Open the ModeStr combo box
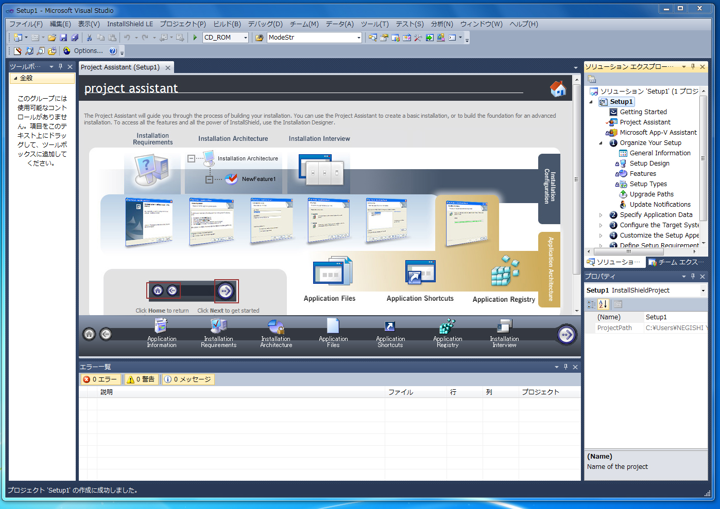720x509 pixels. pos(314,38)
